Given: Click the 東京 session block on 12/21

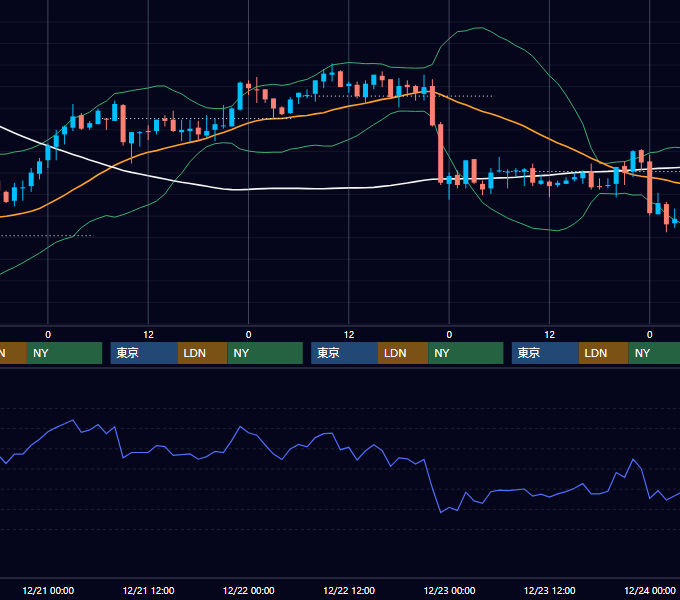Looking at the screenshot, I should point(144,353).
